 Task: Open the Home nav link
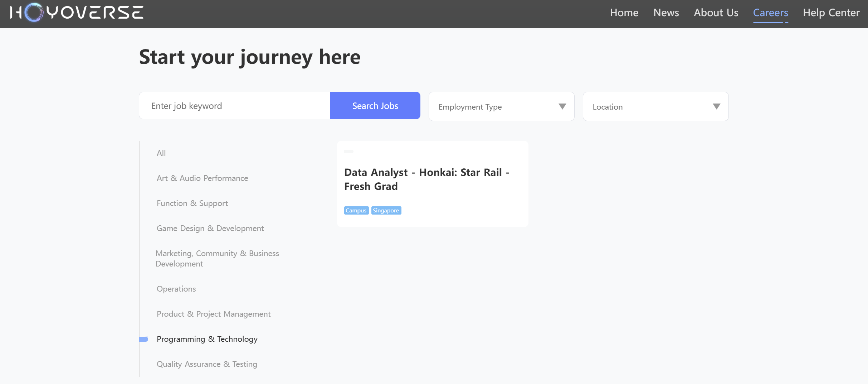624,13
